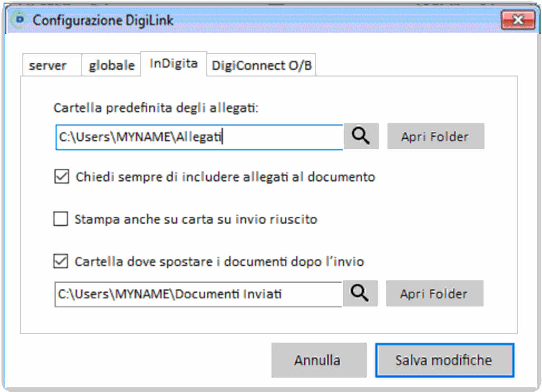Uncheck 'Chiedi sempre di includere allegati al documento'
The height and width of the screenshot is (392, 542).
tap(61, 176)
